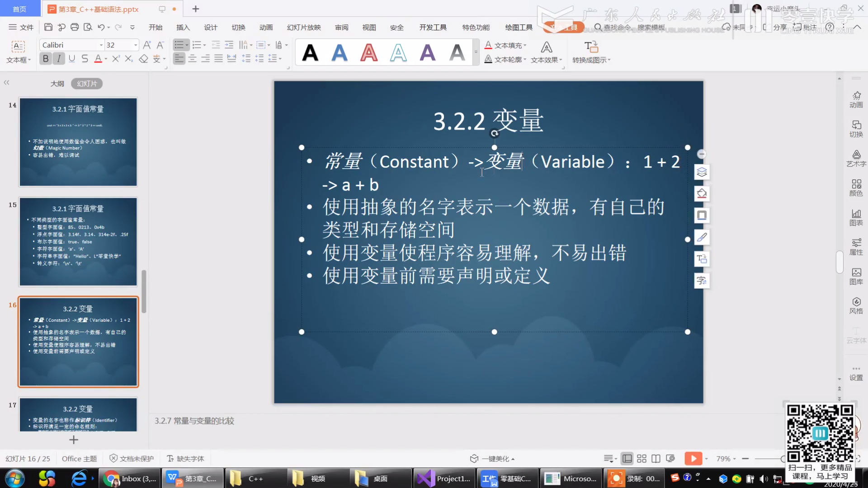Screen dimensions: 868x488
Task: Toggle normal view in status bar
Action: coord(627,459)
